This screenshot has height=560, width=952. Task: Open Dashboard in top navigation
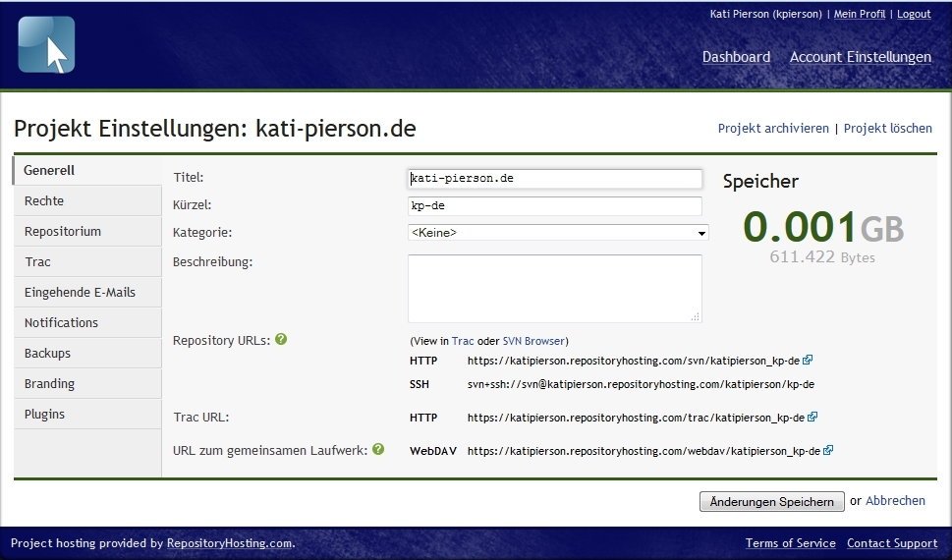736,57
